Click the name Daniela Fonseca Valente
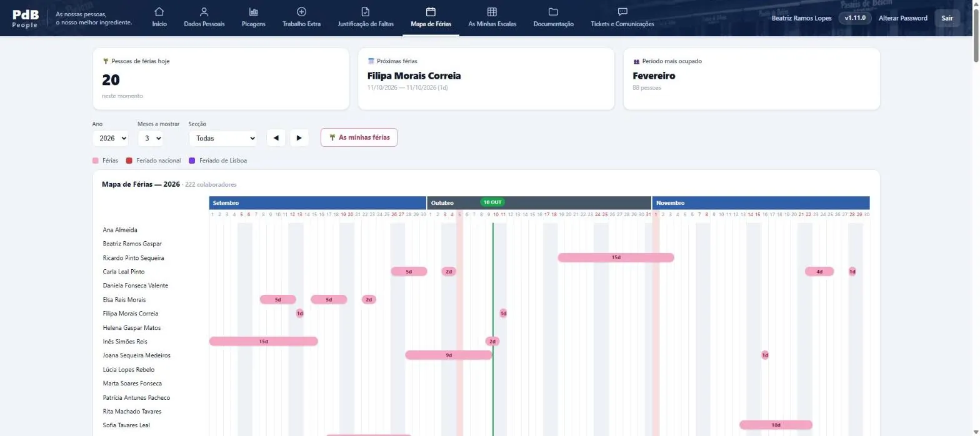 136,285
